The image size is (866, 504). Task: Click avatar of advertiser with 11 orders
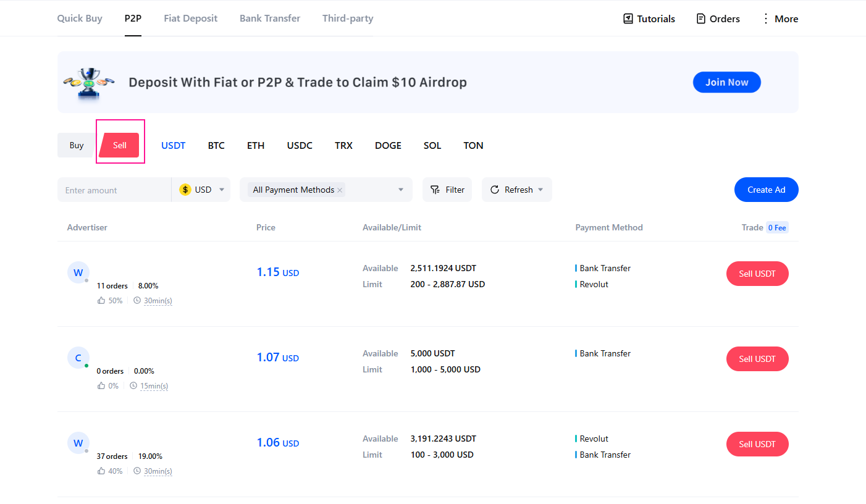coord(78,272)
